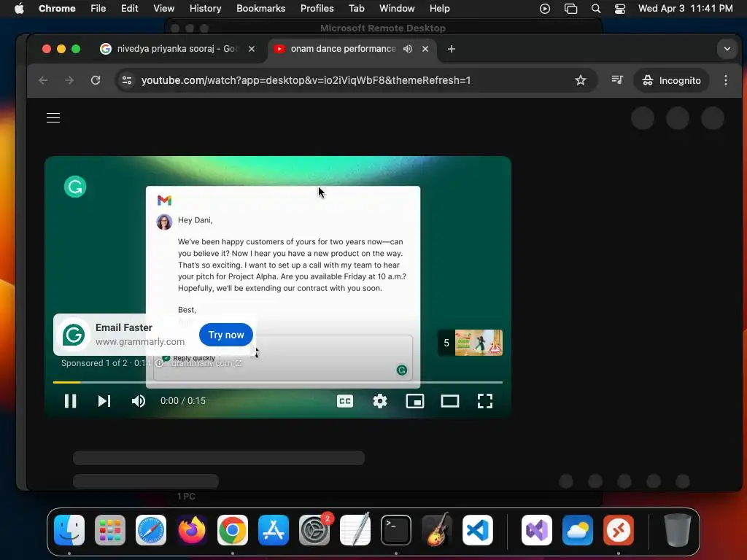Select the onam dance performance tab
Viewport: 747px width, 560px height.
tap(343, 49)
